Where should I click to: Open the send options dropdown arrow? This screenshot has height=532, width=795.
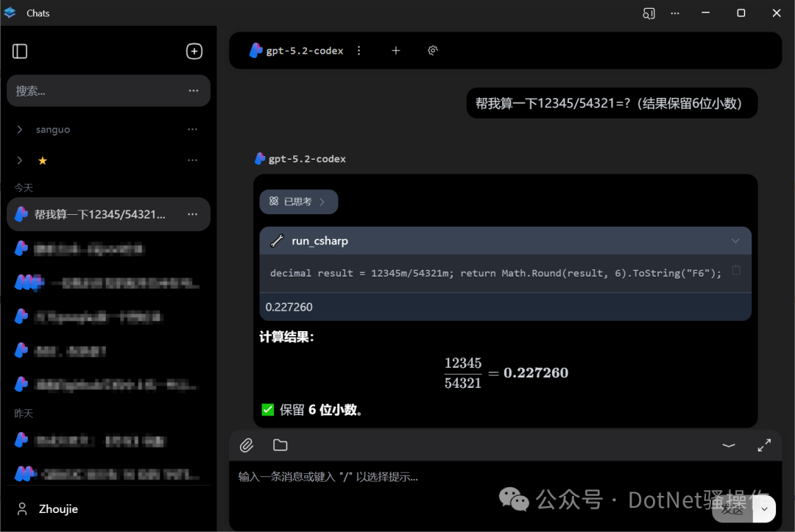[763, 508]
